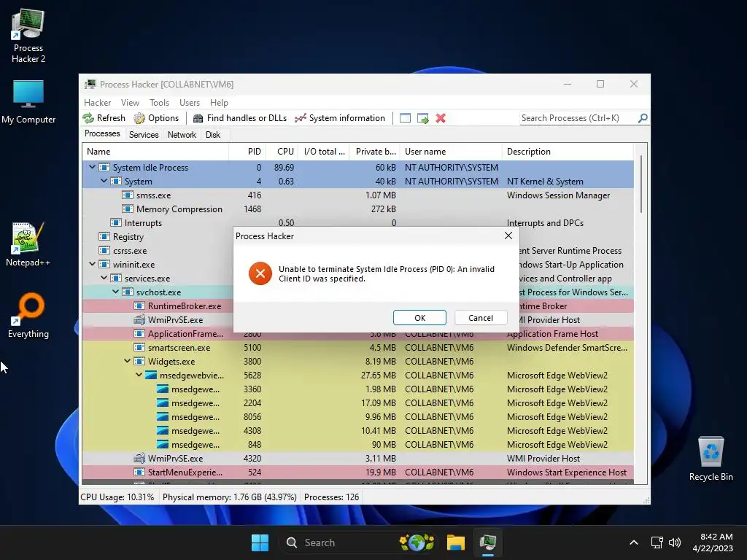This screenshot has height=560, width=747.
Task: Click OK in the error dialog
Action: (419, 318)
